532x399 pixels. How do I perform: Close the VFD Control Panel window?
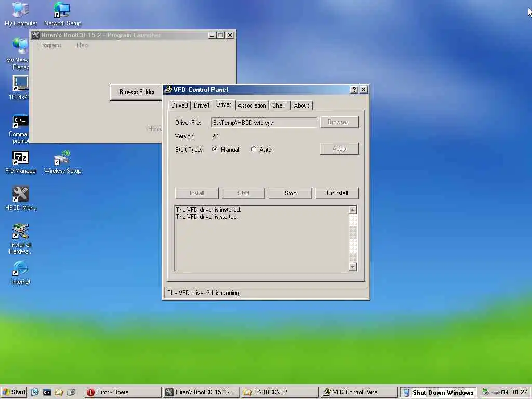pos(363,89)
